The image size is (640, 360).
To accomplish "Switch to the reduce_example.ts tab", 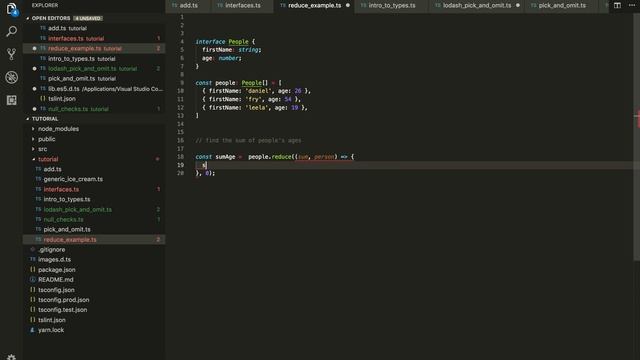I will point(314,5).
